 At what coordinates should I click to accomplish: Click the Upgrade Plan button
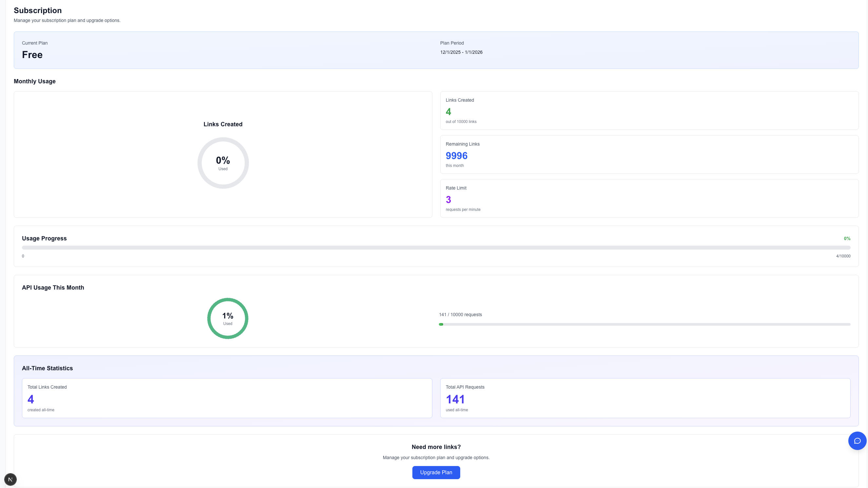click(x=436, y=472)
